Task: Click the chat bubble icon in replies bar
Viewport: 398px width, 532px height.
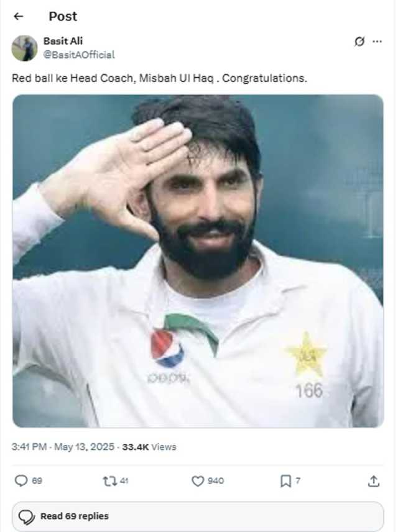Action: click(x=26, y=516)
